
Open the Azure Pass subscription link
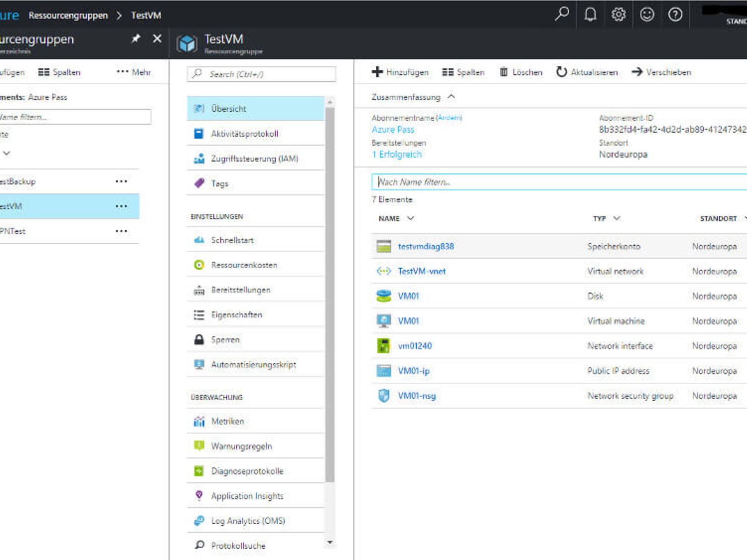click(x=393, y=129)
